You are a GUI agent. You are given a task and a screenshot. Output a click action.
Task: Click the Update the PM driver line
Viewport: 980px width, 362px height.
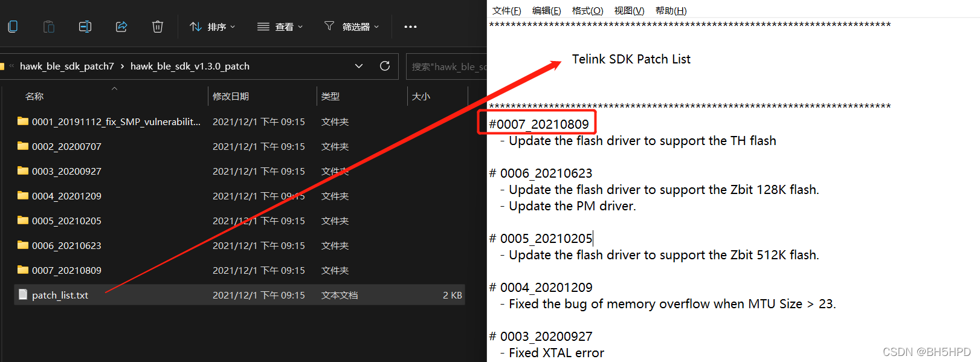click(568, 206)
